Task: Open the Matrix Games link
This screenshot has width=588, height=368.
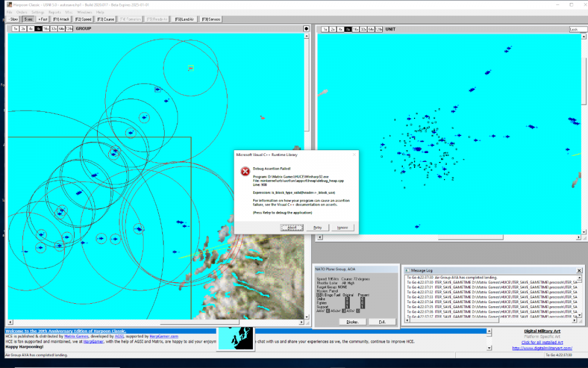Action: tap(76, 336)
